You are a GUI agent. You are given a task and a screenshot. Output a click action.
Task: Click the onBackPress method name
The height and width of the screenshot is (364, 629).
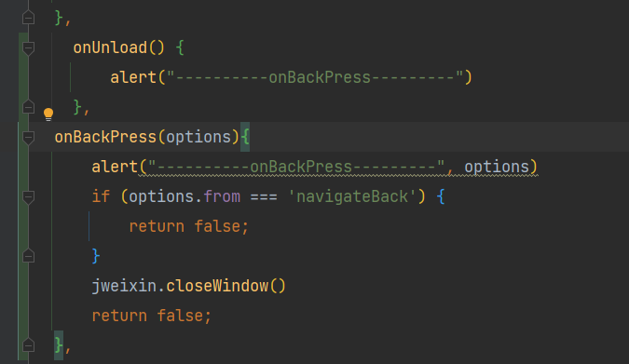click(x=105, y=137)
